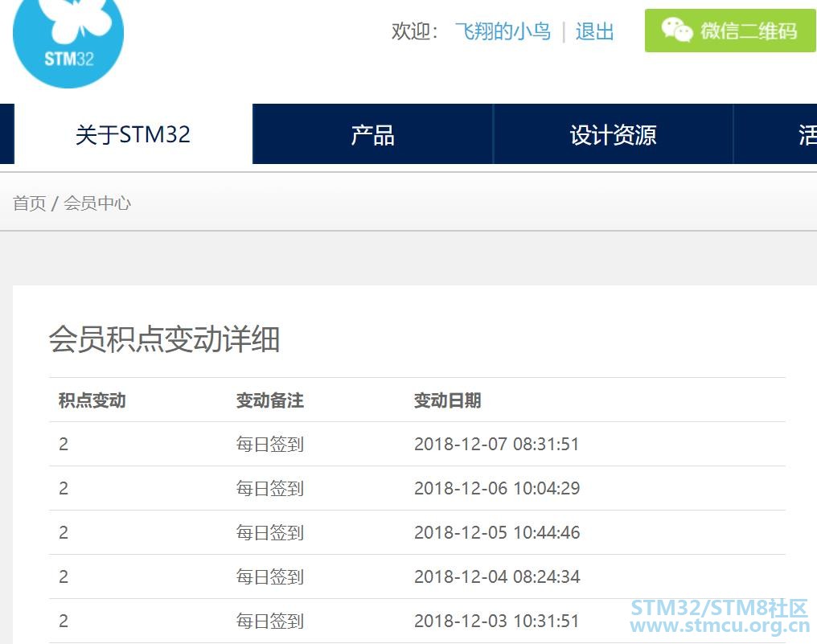Click 每日签到 in the 2018-12-07 row
Image resolution: width=817 pixels, height=644 pixels.
[x=269, y=445]
